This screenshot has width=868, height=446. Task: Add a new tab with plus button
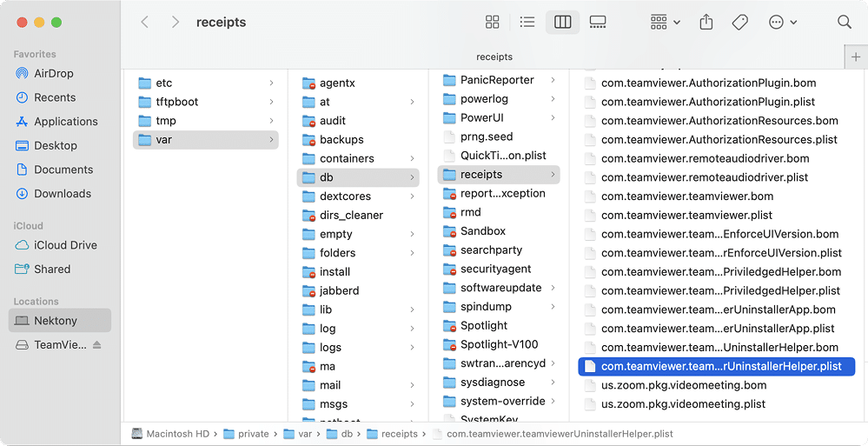pos(856,57)
